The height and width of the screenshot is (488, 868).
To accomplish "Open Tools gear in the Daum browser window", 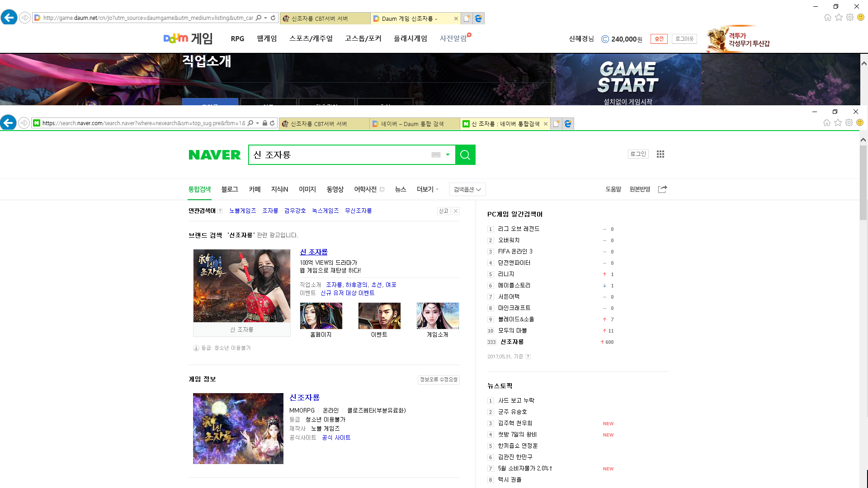I will [x=850, y=17].
